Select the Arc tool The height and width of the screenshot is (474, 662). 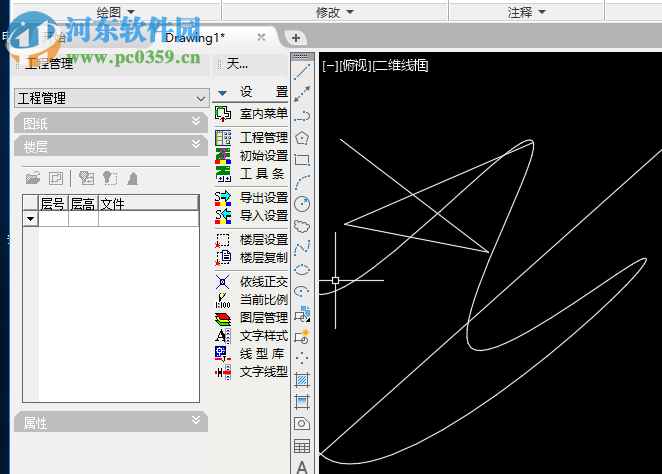302,182
